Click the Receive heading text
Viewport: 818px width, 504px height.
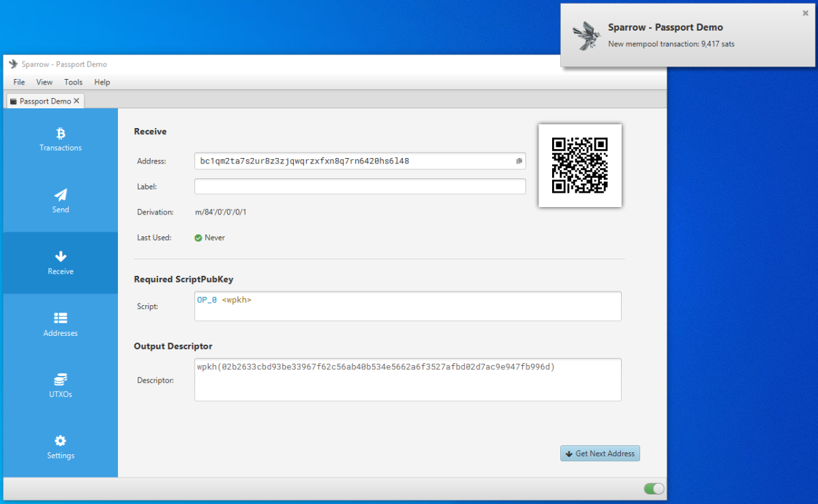(x=150, y=131)
